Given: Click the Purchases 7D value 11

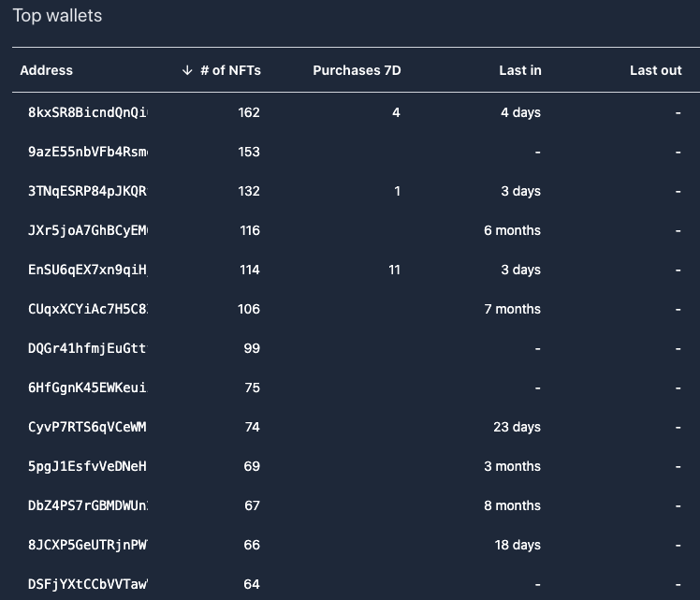Looking at the screenshot, I should click(394, 270).
